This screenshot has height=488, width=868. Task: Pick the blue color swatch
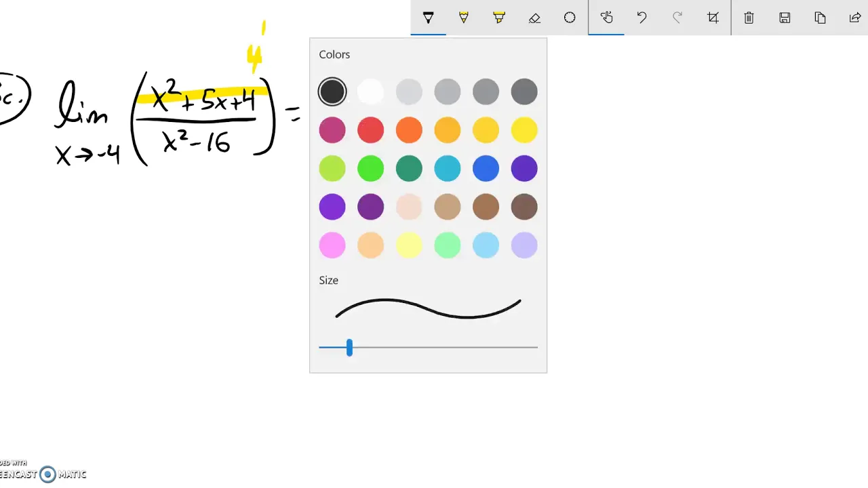click(x=486, y=168)
